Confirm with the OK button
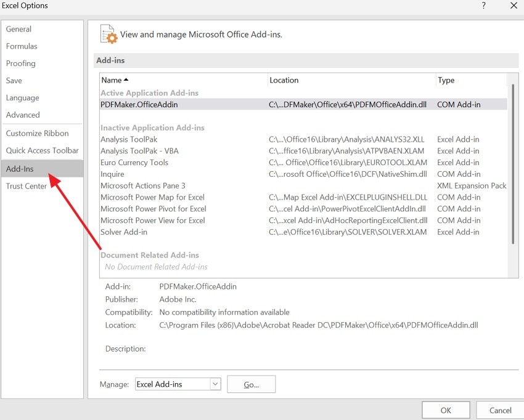 click(446, 410)
